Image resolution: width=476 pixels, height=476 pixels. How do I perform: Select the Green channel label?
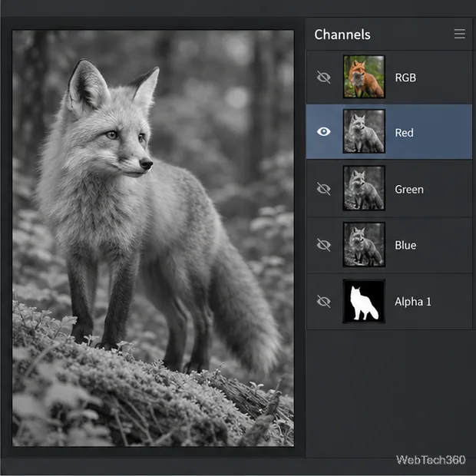click(x=409, y=190)
